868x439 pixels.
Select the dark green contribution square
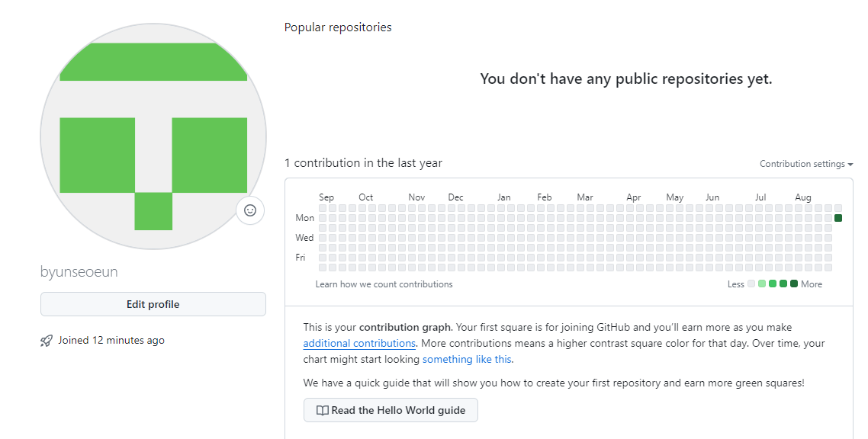tap(838, 218)
